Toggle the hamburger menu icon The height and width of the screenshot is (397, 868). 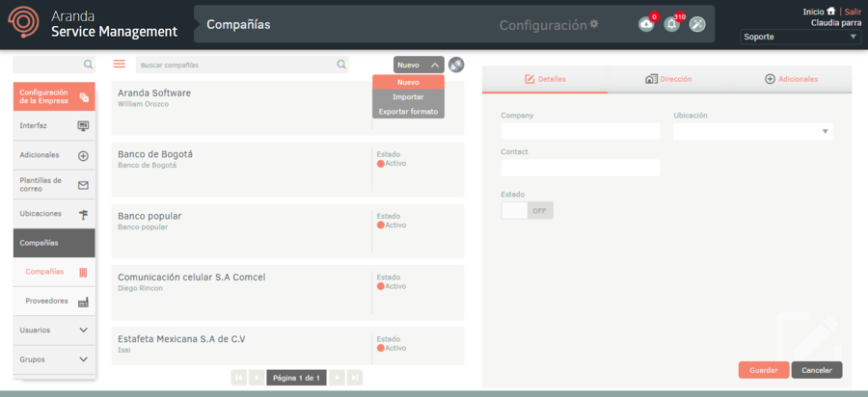pyautogui.click(x=119, y=65)
